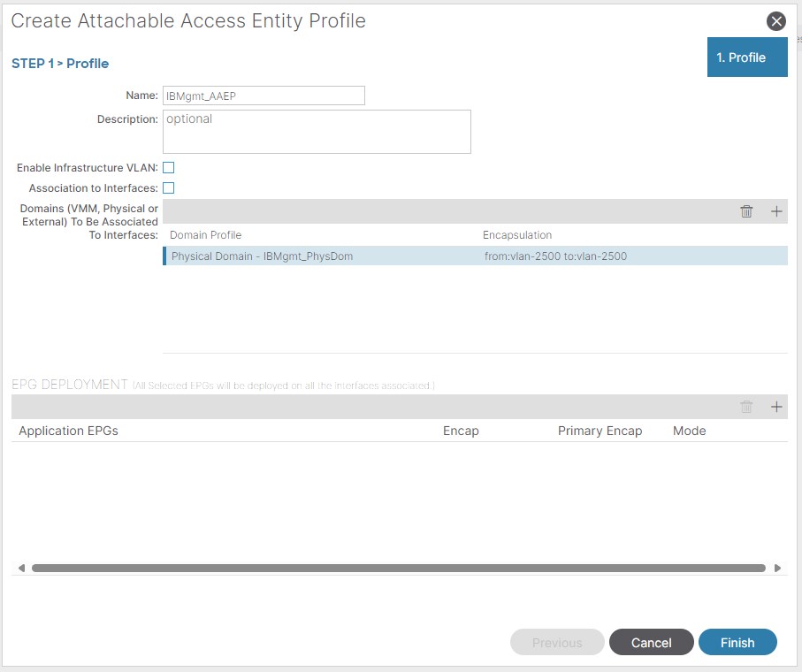Click the Name input field
Image resolution: width=802 pixels, height=672 pixels.
pos(264,96)
